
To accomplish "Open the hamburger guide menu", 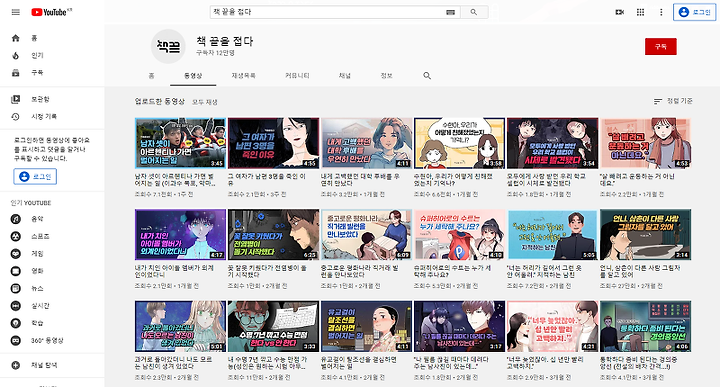I will tap(16, 12).
